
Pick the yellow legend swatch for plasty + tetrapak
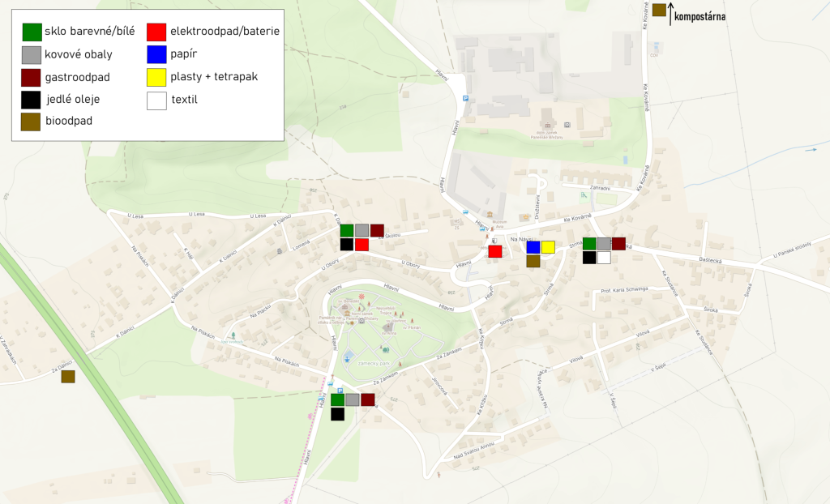tap(156, 77)
